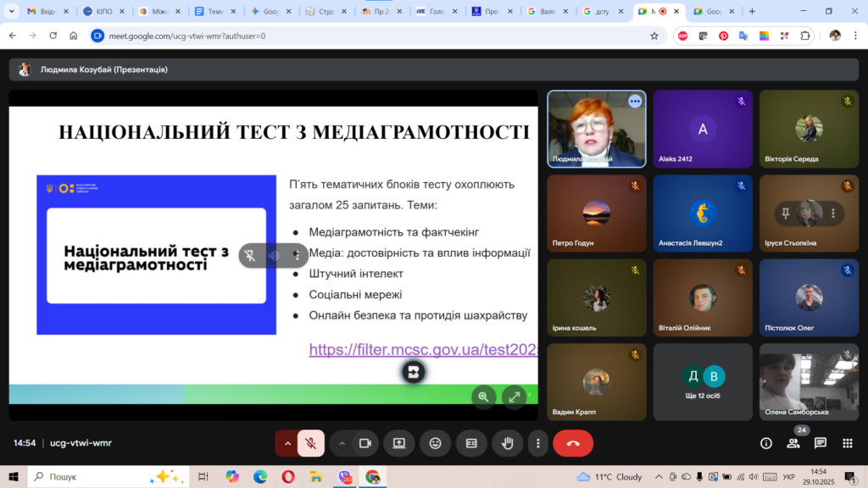Open more options three-dot menu in call toolbar

pos(538,443)
